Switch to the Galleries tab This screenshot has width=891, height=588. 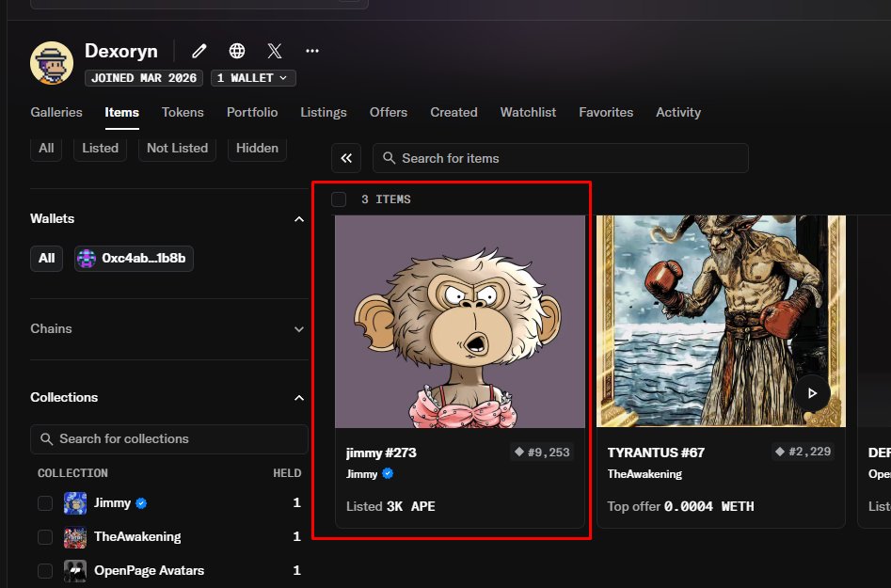click(56, 113)
